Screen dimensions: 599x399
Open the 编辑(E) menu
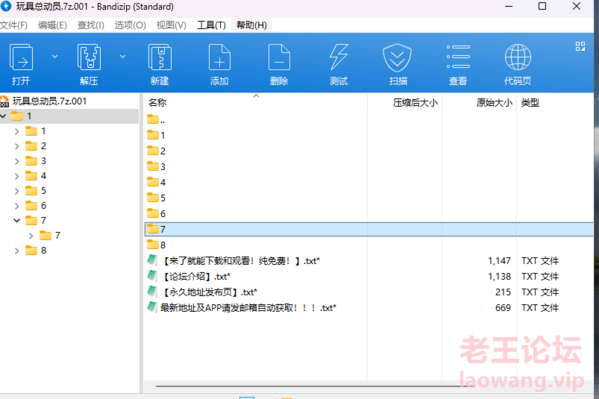coord(52,25)
